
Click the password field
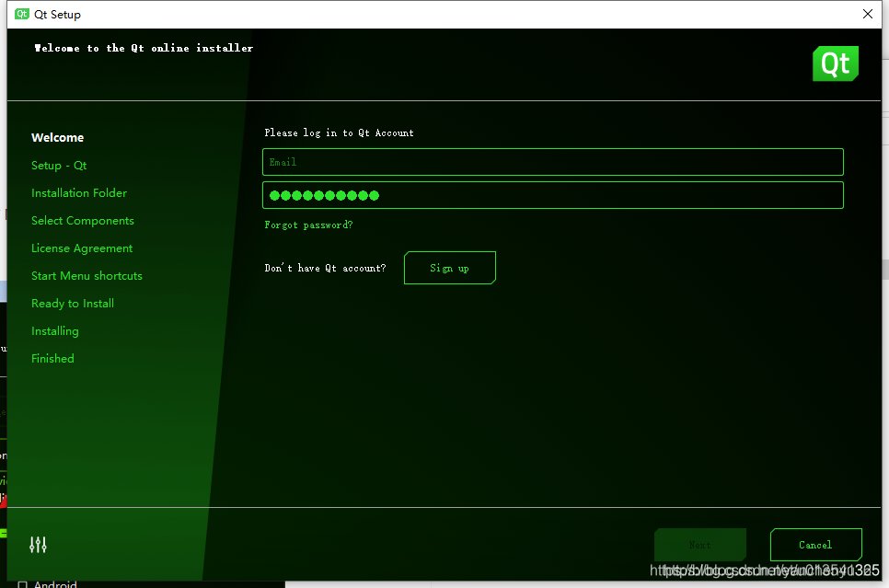[553, 195]
